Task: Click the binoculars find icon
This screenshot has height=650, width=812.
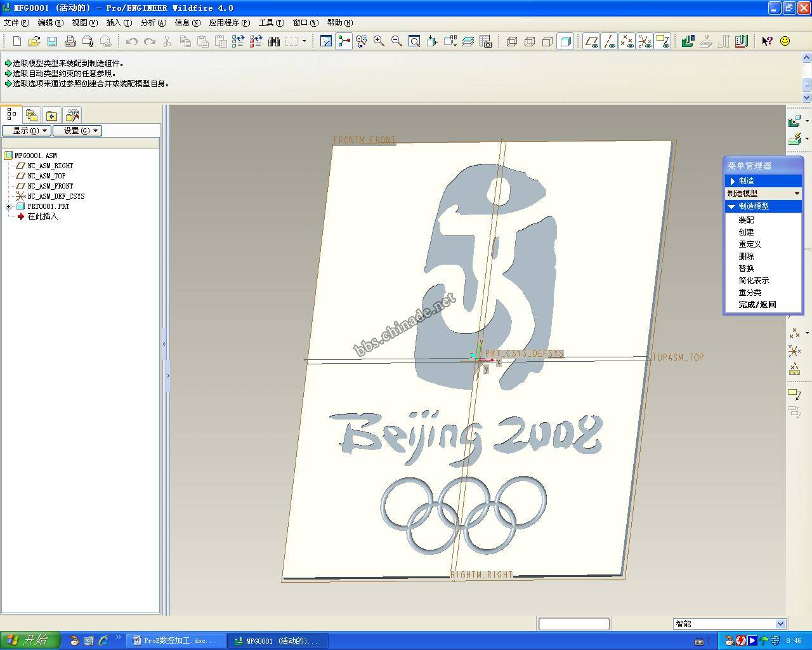Action: pos(274,41)
